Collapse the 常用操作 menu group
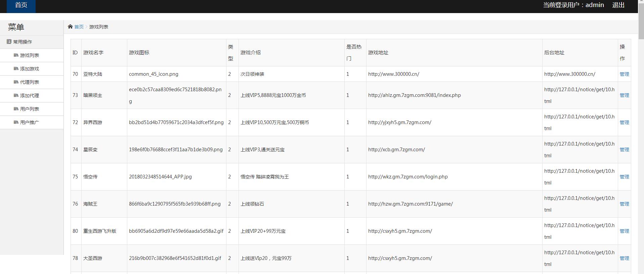The image size is (644, 274). [x=23, y=42]
